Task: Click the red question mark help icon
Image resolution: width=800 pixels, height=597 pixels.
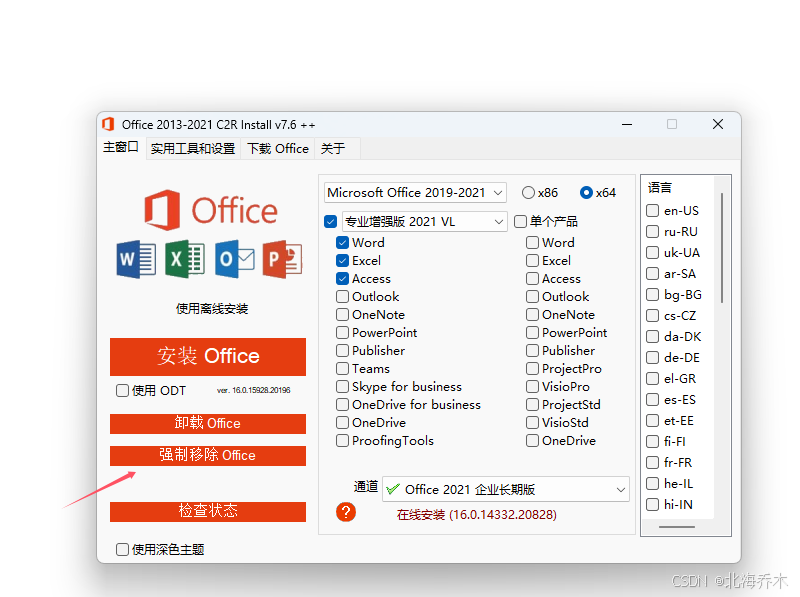Action: tap(345, 512)
